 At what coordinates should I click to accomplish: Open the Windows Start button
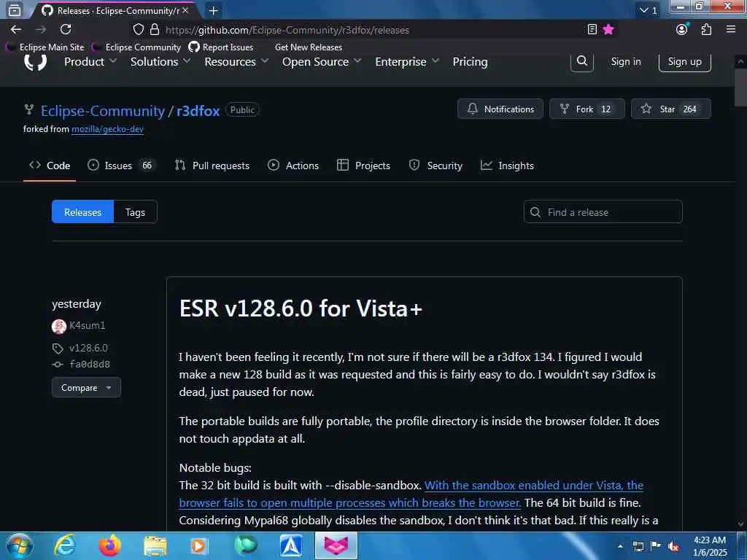tap(20, 545)
